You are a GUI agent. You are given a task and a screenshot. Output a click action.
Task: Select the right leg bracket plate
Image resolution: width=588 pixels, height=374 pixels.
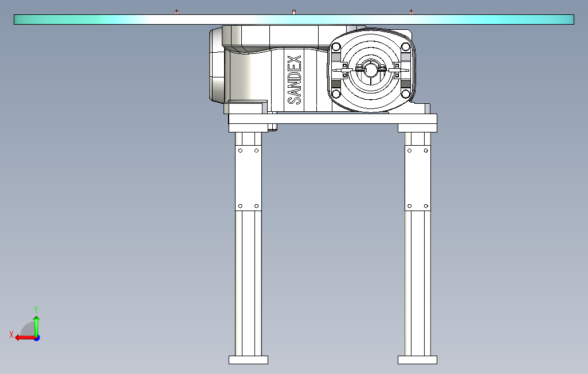pyautogui.click(x=417, y=178)
